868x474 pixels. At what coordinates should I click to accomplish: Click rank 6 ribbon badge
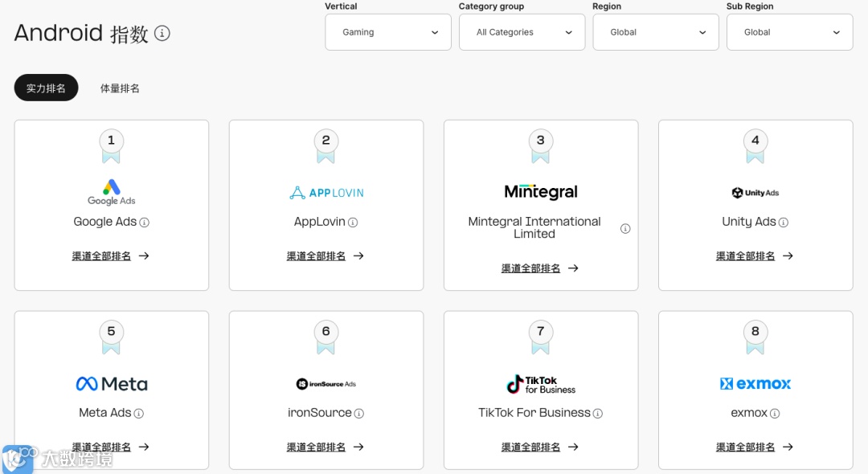pos(326,337)
